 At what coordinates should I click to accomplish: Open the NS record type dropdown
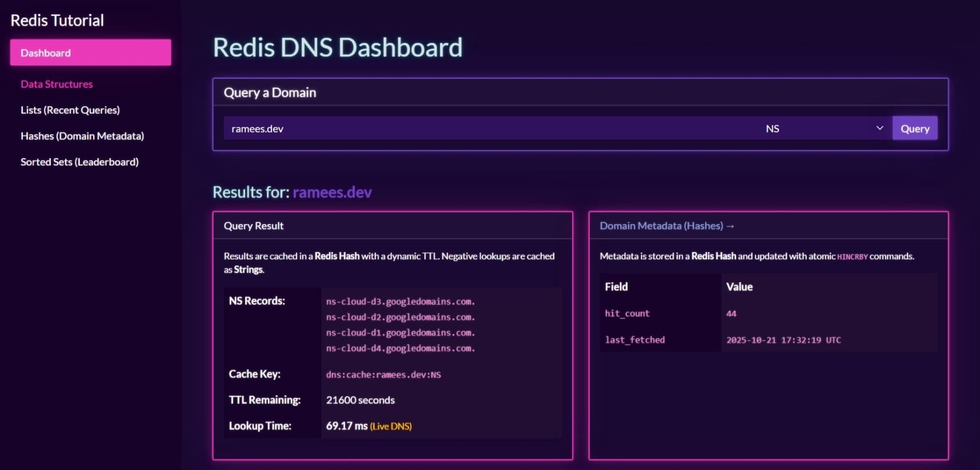[824, 129]
